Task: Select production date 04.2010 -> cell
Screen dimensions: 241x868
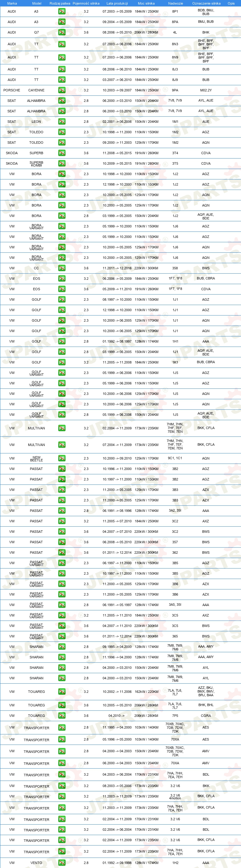Action: click(x=116, y=716)
